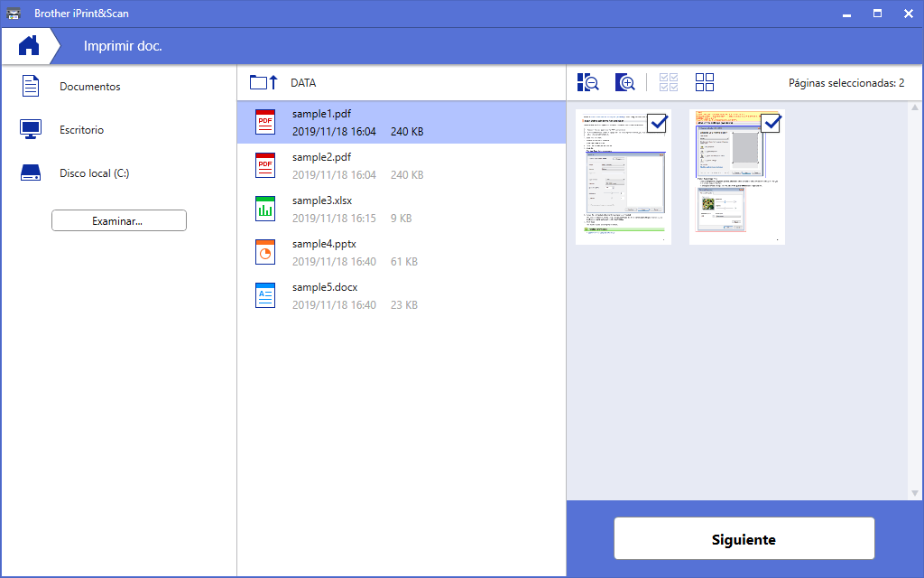924x578 pixels.
Task: Go up one folder level icon
Action: pos(263,82)
